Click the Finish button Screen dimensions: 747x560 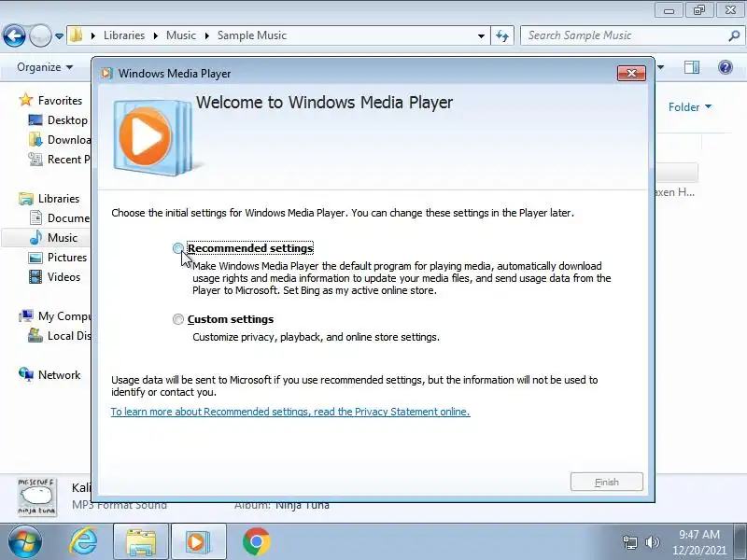click(606, 482)
